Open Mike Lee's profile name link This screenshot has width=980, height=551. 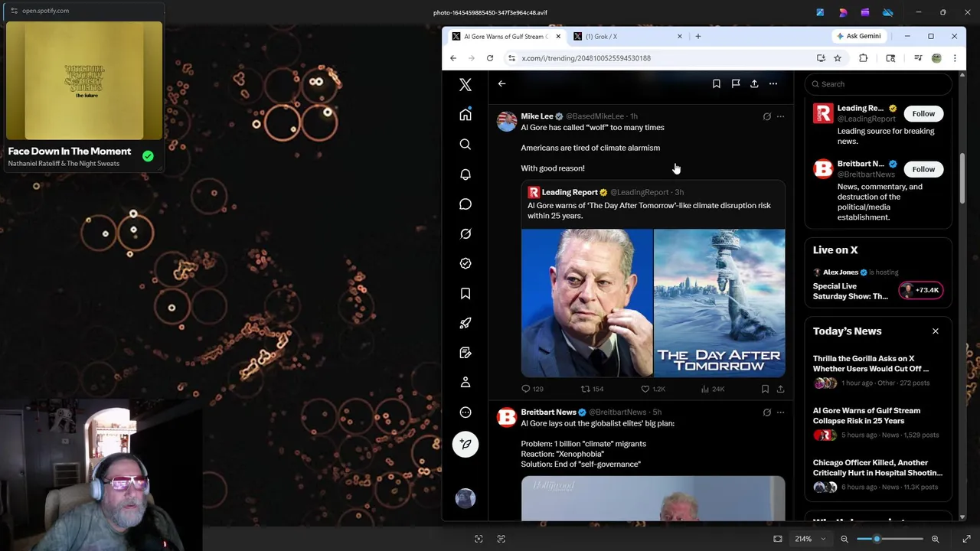[x=537, y=116]
